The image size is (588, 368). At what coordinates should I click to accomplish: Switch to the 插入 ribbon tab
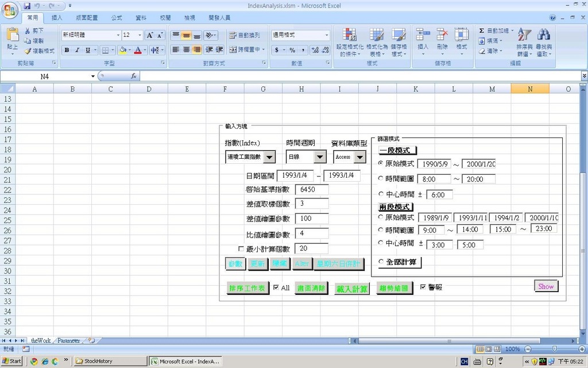(57, 18)
